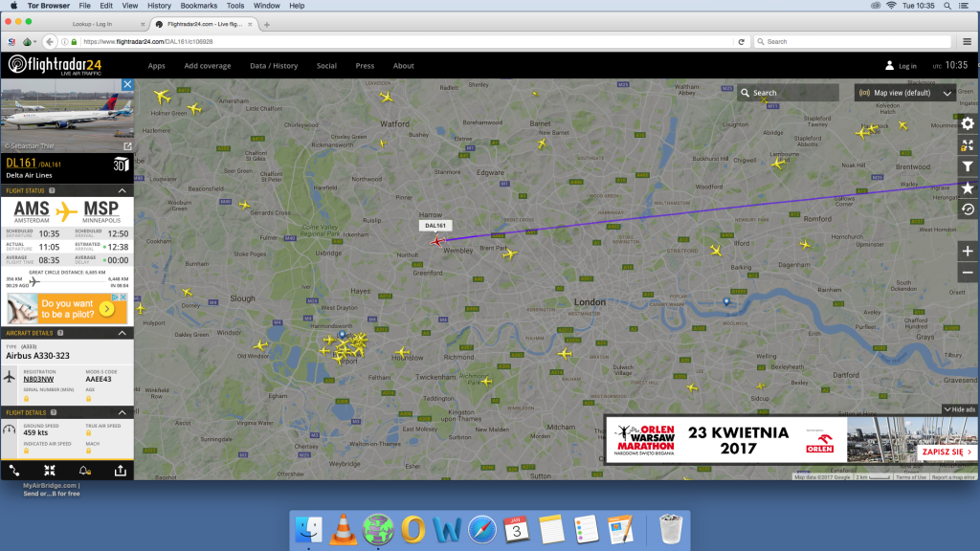The image size is (980, 551).
Task: Click the DAL161 map label
Action: [x=435, y=226]
